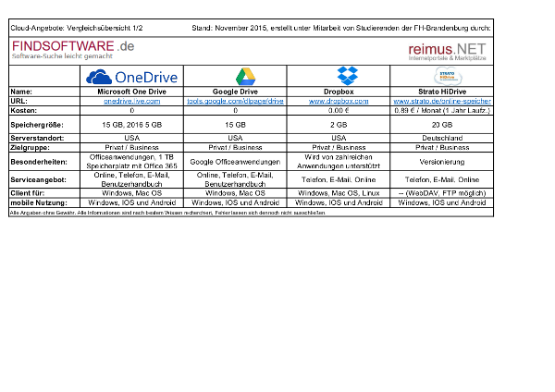
Task: Select the 'Deutschland' server location cell
Action: [442, 138]
